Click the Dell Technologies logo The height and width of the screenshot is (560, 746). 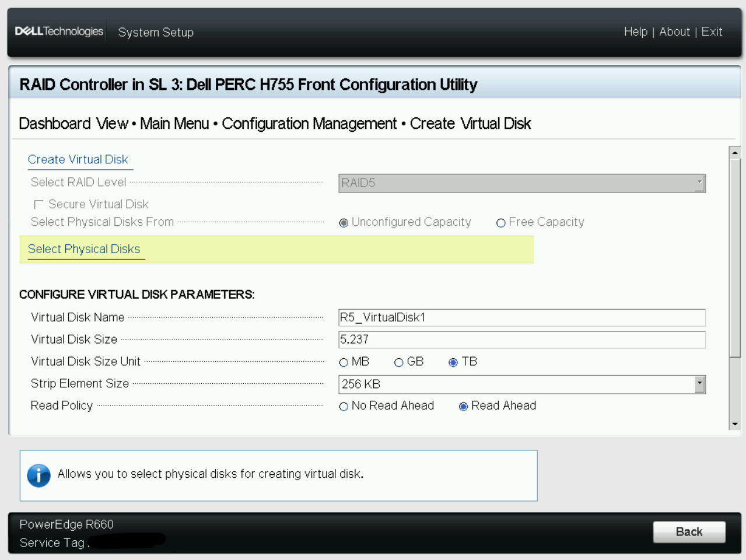(x=59, y=32)
